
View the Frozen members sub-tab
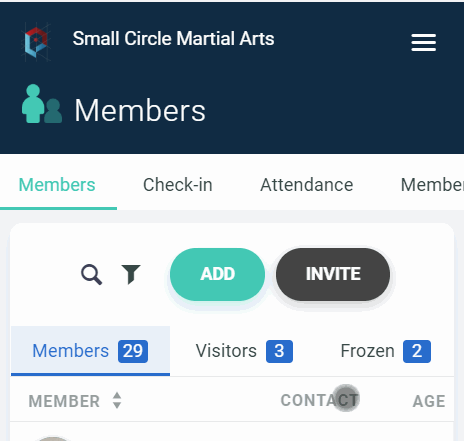(x=385, y=351)
